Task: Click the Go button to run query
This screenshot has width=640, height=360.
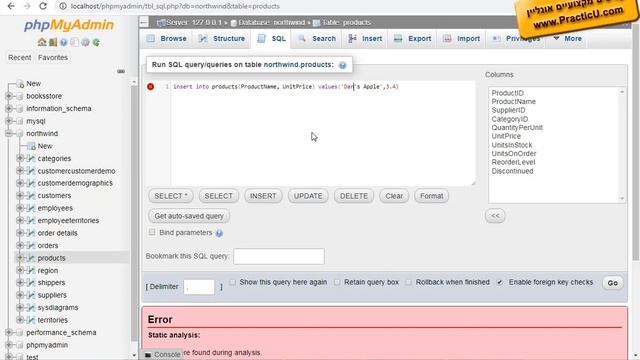Action: coord(613,283)
